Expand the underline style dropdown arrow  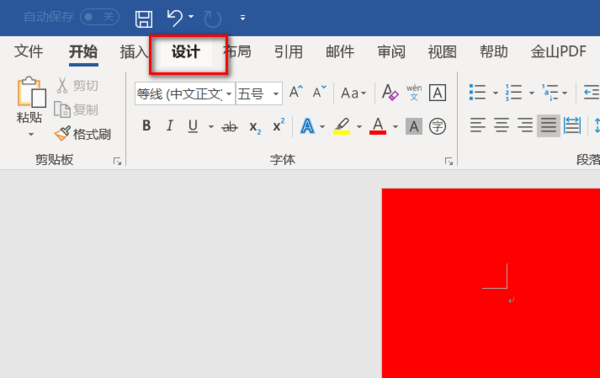pos(211,126)
